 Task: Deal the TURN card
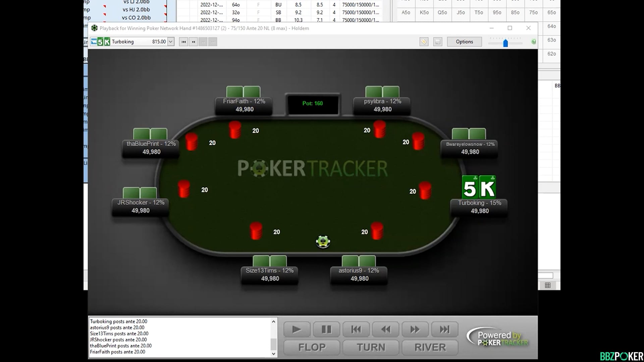(370, 347)
